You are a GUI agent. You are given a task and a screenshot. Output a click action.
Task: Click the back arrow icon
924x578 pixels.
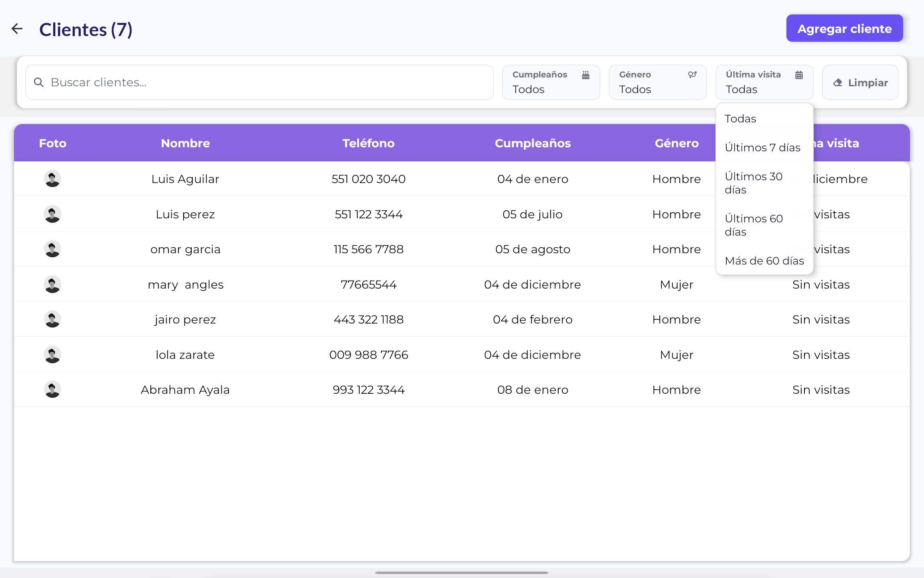[17, 28]
